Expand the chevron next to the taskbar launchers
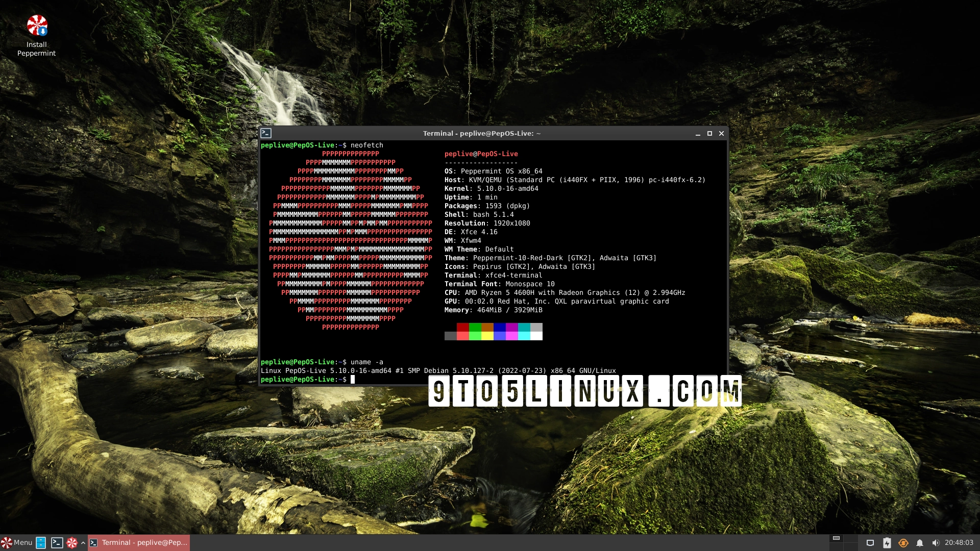Screen dimensions: 980x551 click(83, 543)
